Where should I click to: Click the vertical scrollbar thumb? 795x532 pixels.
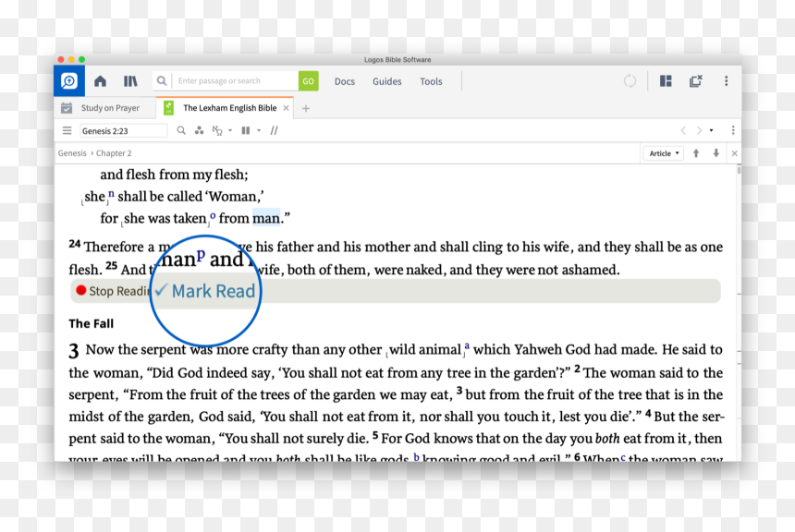tap(740, 170)
